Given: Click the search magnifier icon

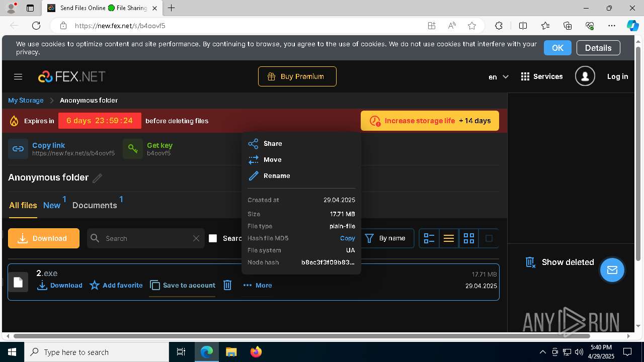Looking at the screenshot, I should point(95,238).
